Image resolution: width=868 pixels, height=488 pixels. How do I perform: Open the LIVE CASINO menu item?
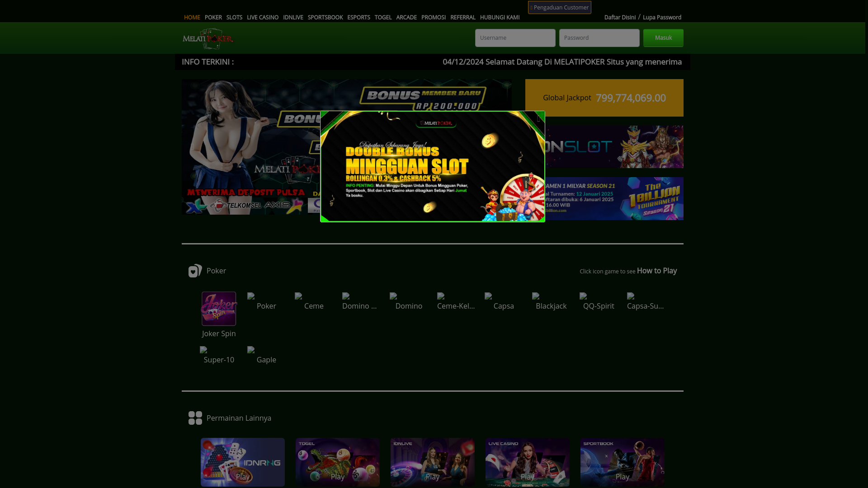[x=263, y=17]
